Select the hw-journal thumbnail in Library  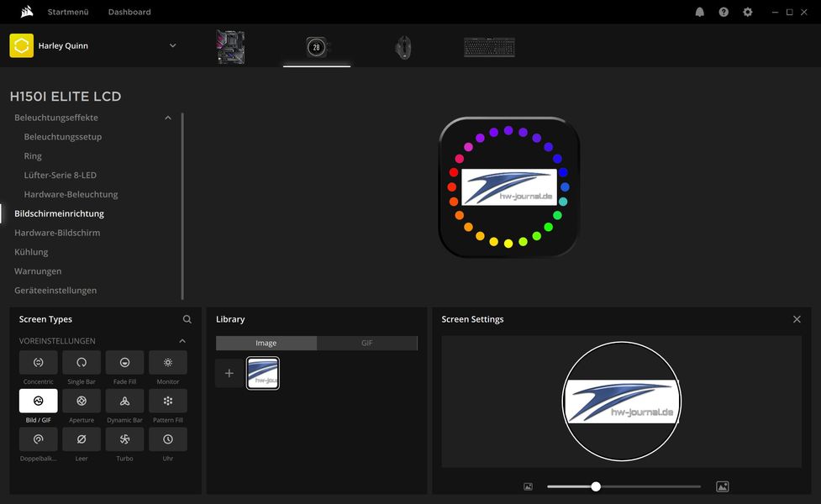pyautogui.click(x=263, y=373)
